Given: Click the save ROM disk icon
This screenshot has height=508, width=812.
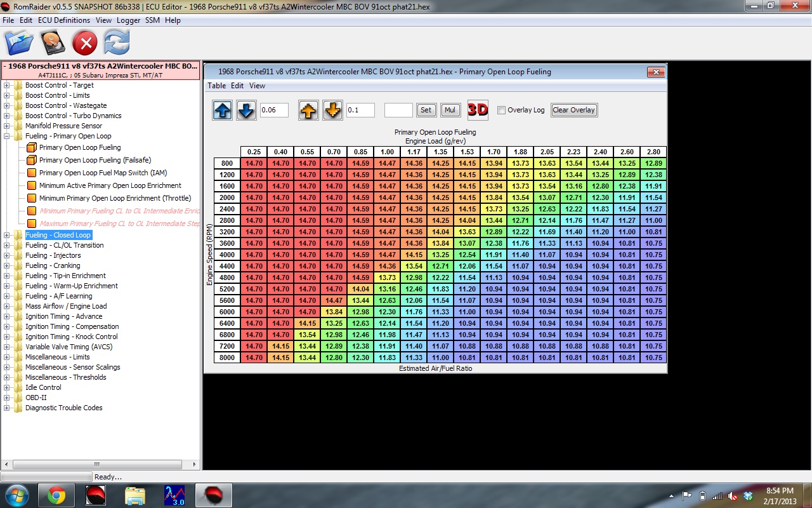Looking at the screenshot, I should (53, 43).
